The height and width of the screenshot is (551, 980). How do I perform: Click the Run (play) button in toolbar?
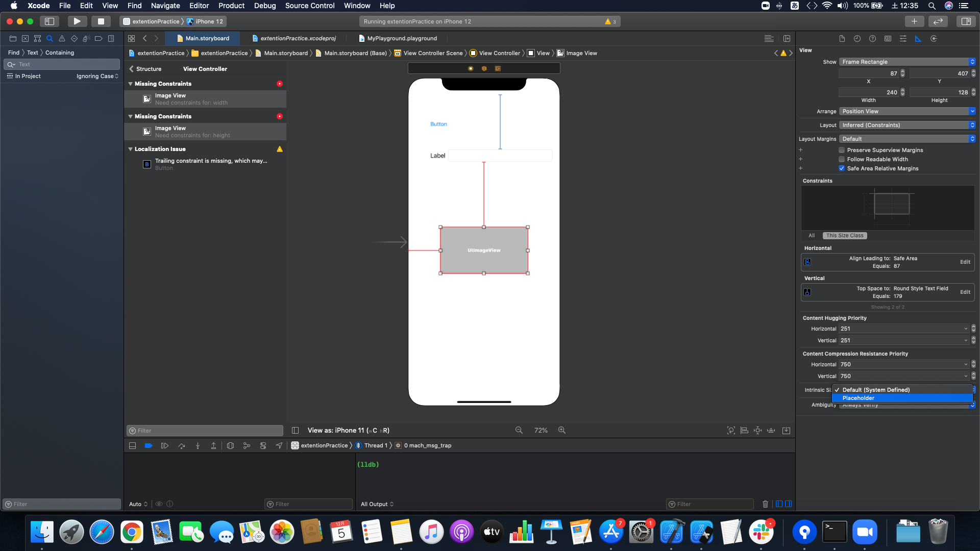pos(77,21)
